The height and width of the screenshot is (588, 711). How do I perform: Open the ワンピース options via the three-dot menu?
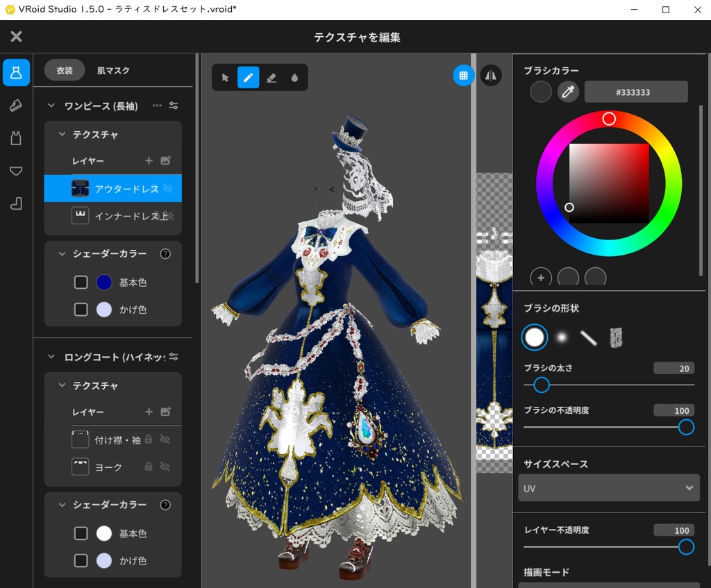[x=156, y=105]
